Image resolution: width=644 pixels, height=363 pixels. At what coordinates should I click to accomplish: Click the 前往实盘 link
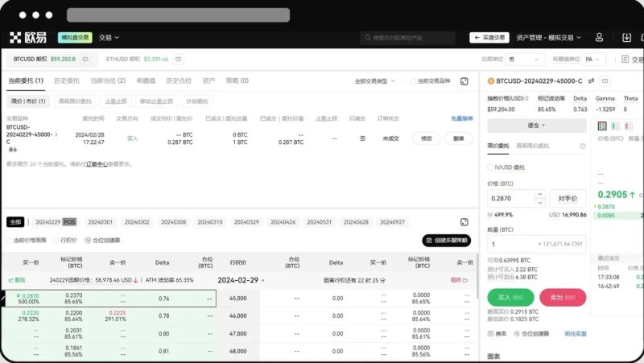click(576, 333)
